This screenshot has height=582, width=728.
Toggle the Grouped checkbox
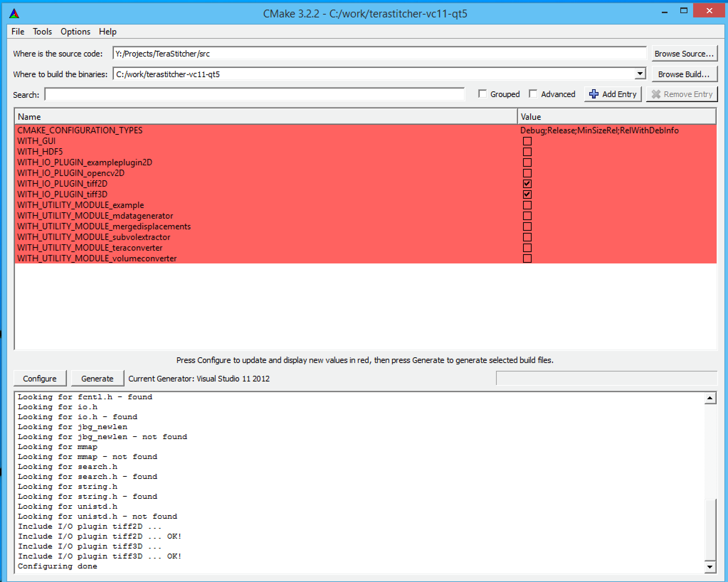tap(482, 94)
